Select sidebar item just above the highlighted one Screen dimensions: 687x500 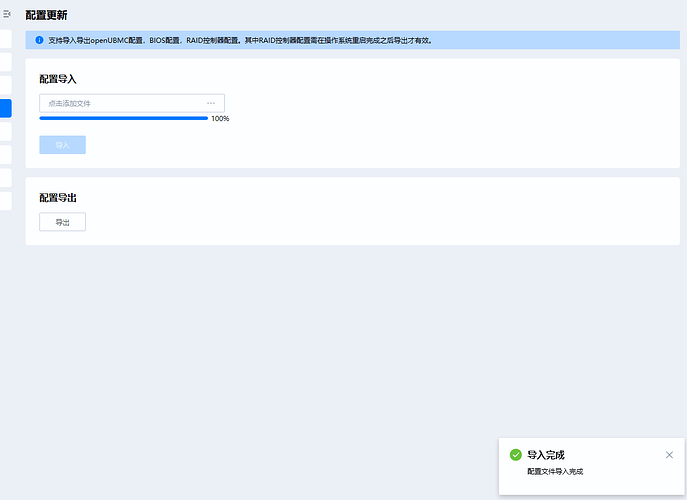click(x=5, y=86)
